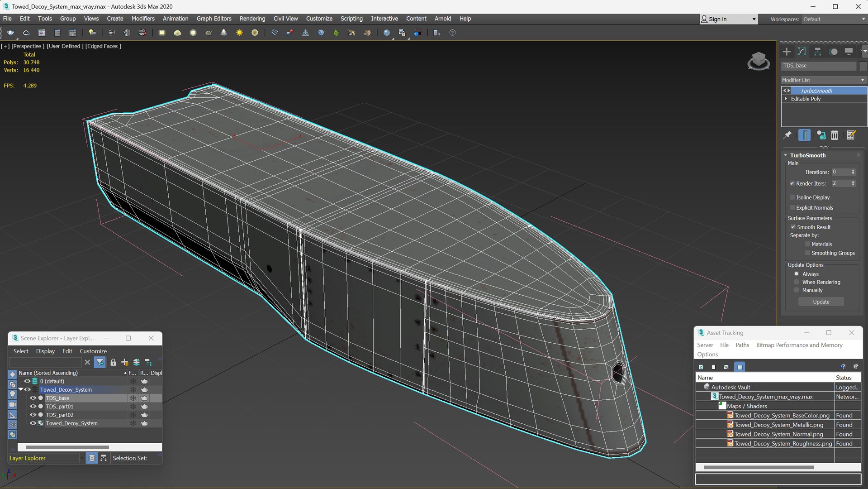Screen dimensions: 868x489
Task: Enable the Isoline Display checkbox
Action: click(x=792, y=197)
